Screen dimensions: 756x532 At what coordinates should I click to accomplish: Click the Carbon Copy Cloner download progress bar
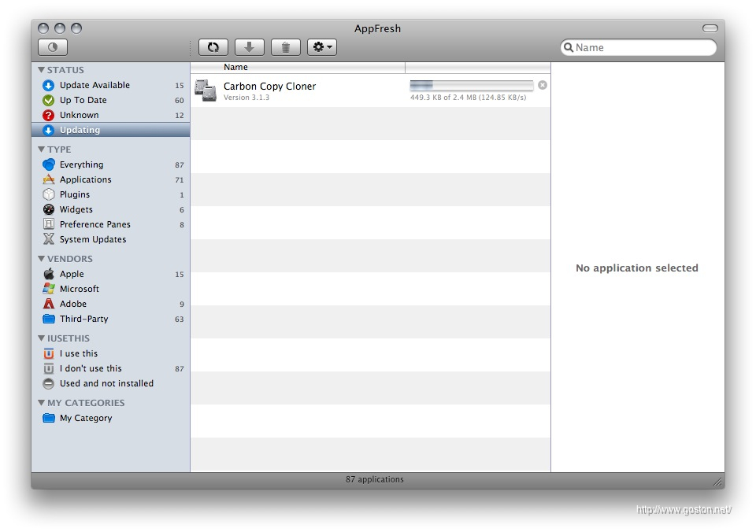(471, 85)
